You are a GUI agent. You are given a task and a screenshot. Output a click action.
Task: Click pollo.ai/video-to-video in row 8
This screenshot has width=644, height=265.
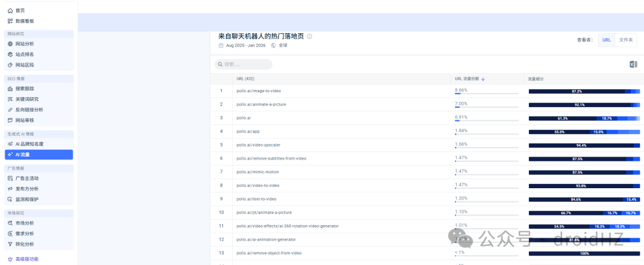click(x=258, y=185)
